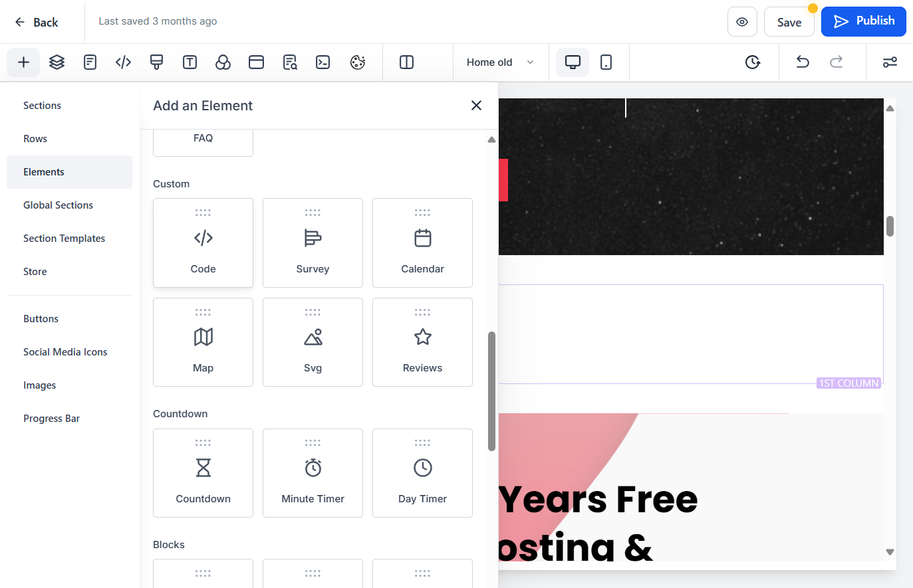Click the cookie icon in toolbar
The width and height of the screenshot is (913, 588).
click(x=358, y=62)
